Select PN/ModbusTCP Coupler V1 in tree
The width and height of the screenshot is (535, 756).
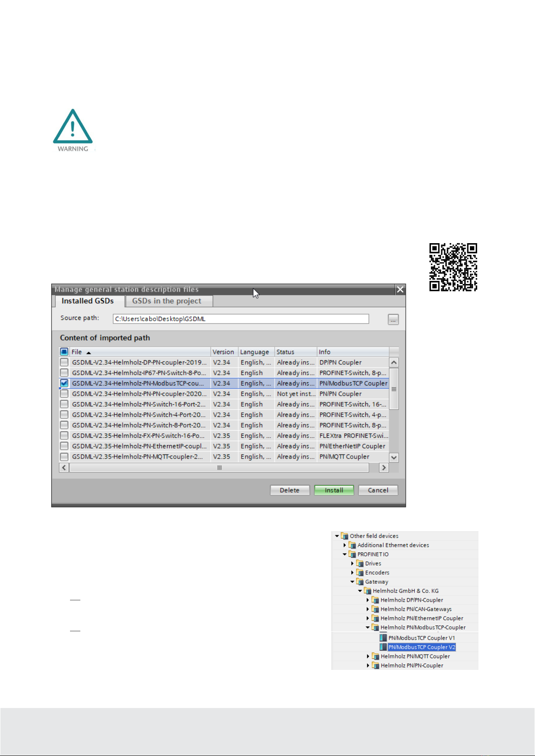click(x=421, y=638)
